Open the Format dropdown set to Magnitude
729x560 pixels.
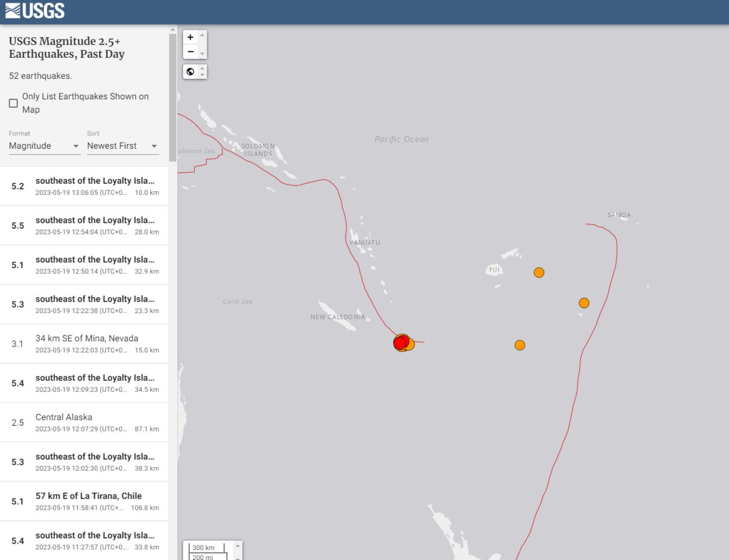[x=44, y=146]
